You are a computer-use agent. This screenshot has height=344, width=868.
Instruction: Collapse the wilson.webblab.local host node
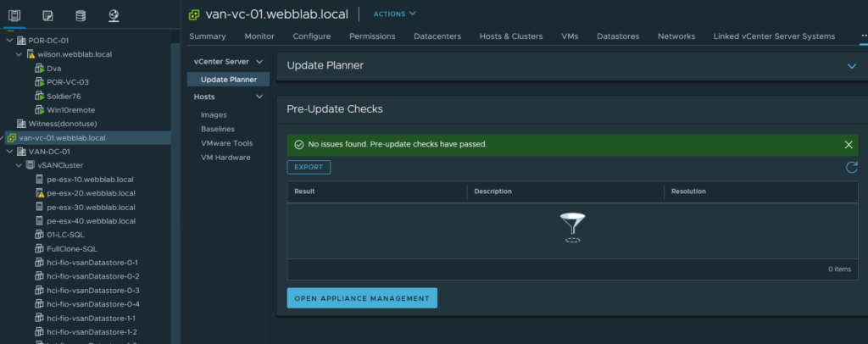click(19, 55)
